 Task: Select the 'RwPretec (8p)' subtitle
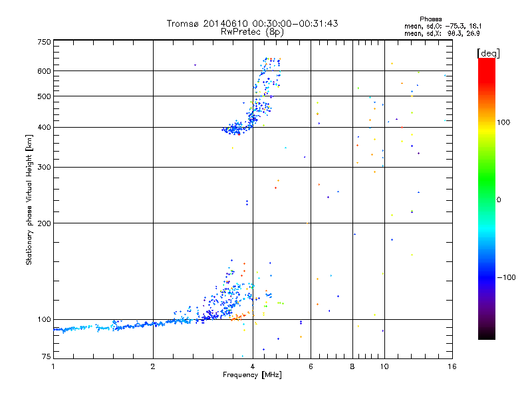(x=252, y=32)
